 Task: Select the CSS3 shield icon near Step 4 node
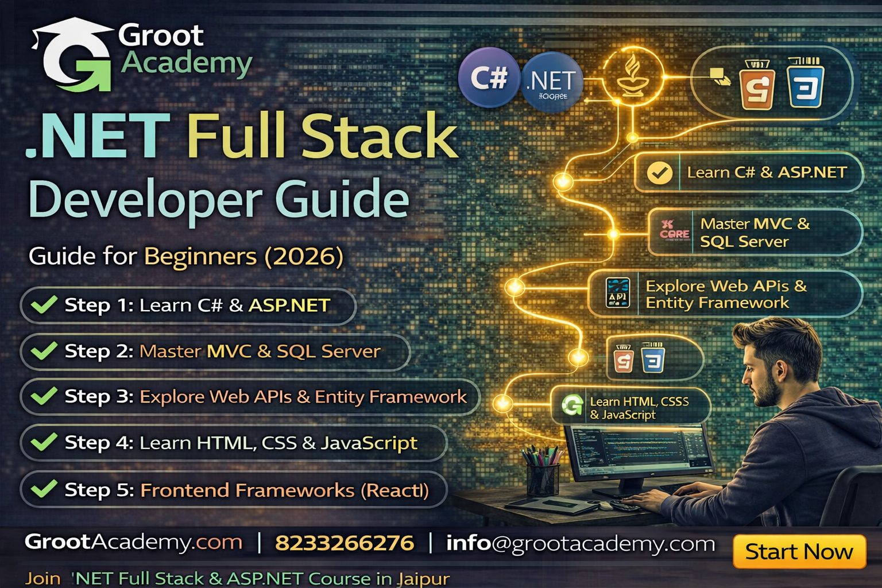(655, 359)
